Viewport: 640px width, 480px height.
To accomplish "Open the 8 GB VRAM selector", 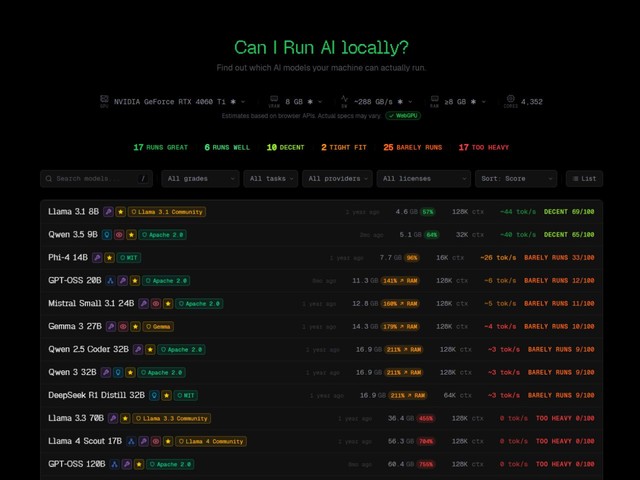I will click(x=303, y=102).
